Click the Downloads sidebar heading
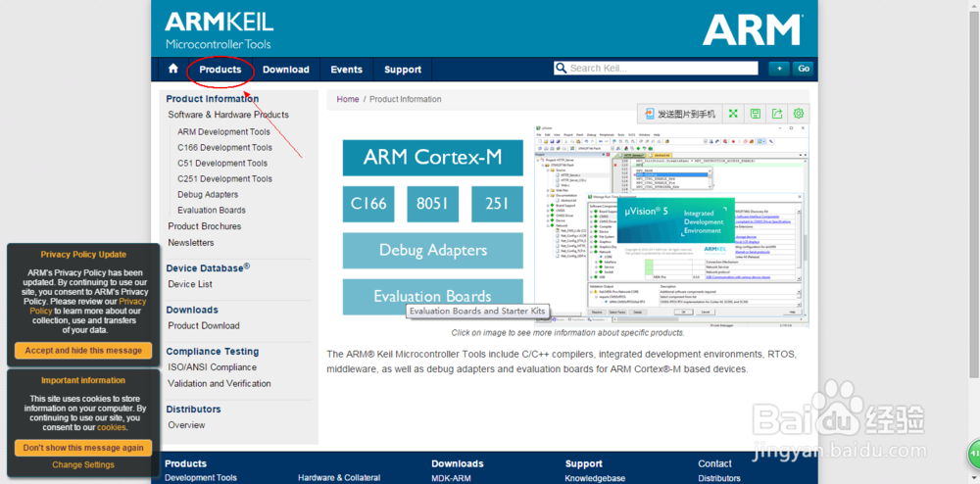 (x=192, y=310)
